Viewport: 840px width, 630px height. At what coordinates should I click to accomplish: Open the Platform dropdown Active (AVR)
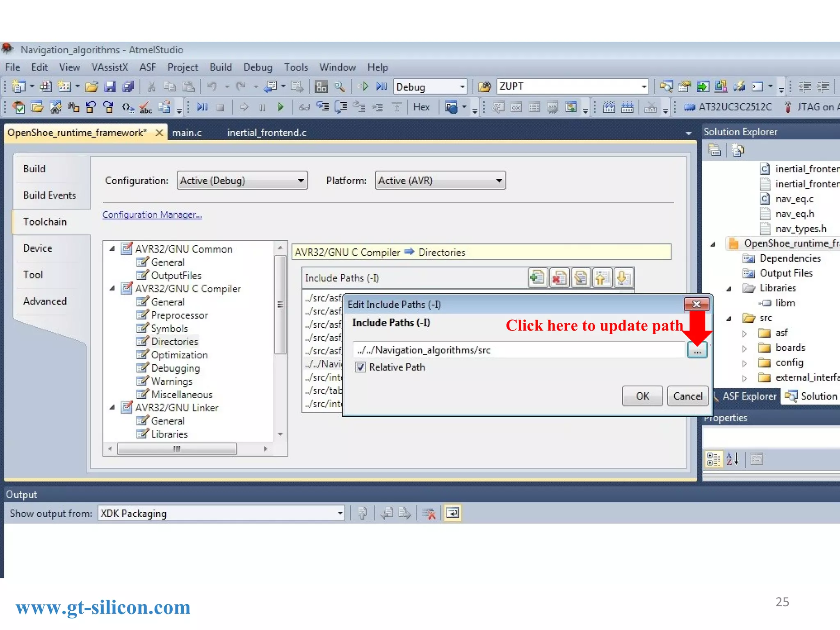440,180
